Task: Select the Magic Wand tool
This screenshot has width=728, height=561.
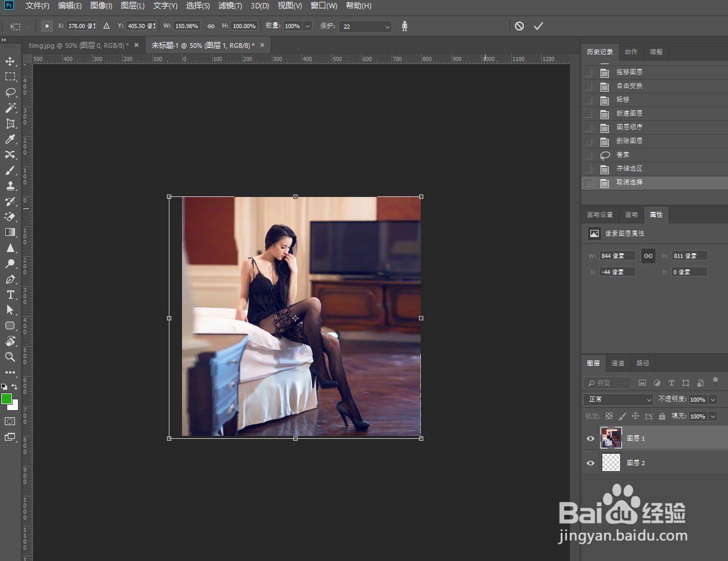Action: [x=10, y=108]
